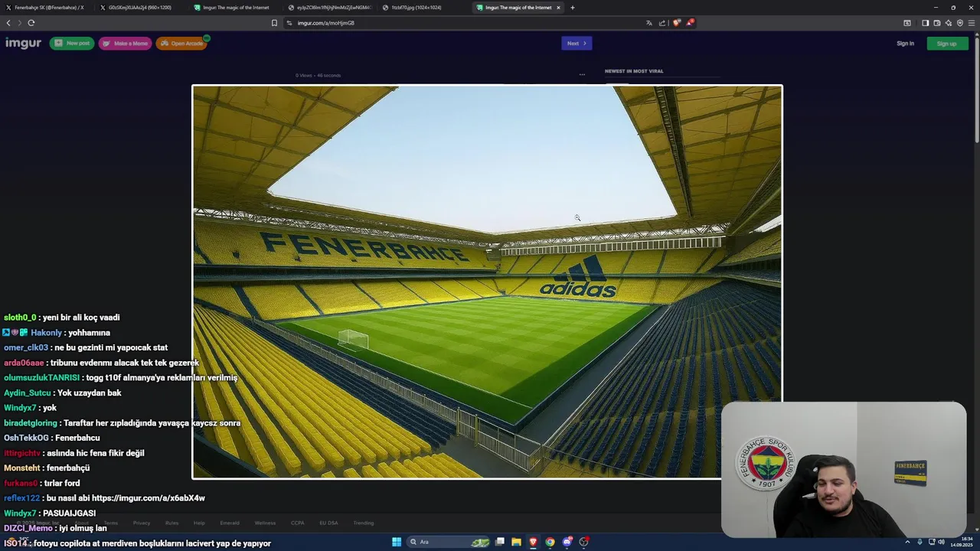The image size is (980, 551).
Task: Open the volume speaker tray icon
Action: point(941,542)
